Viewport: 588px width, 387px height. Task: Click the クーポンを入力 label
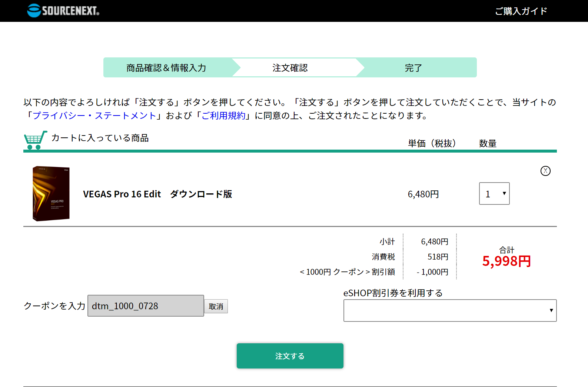tap(54, 306)
